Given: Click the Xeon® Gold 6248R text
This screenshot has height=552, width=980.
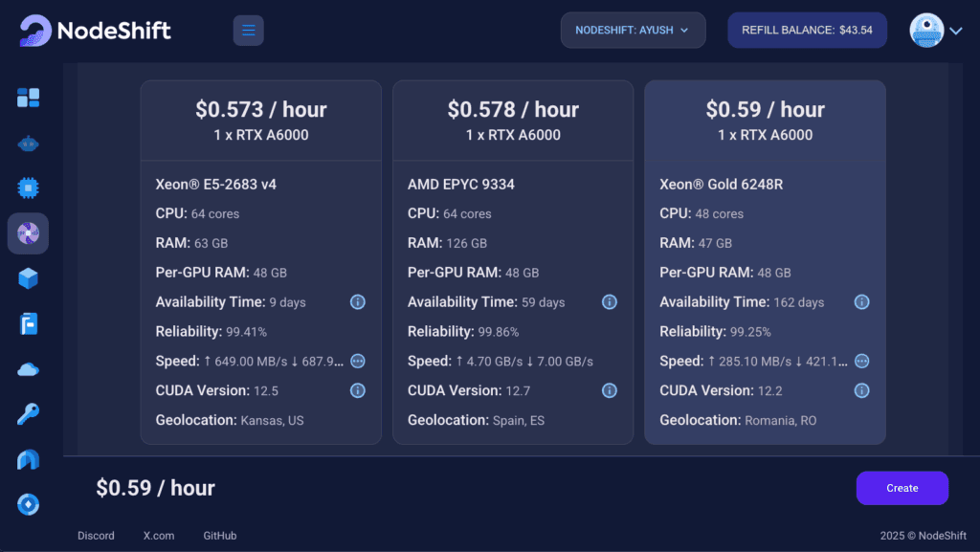Looking at the screenshot, I should (x=722, y=185).
